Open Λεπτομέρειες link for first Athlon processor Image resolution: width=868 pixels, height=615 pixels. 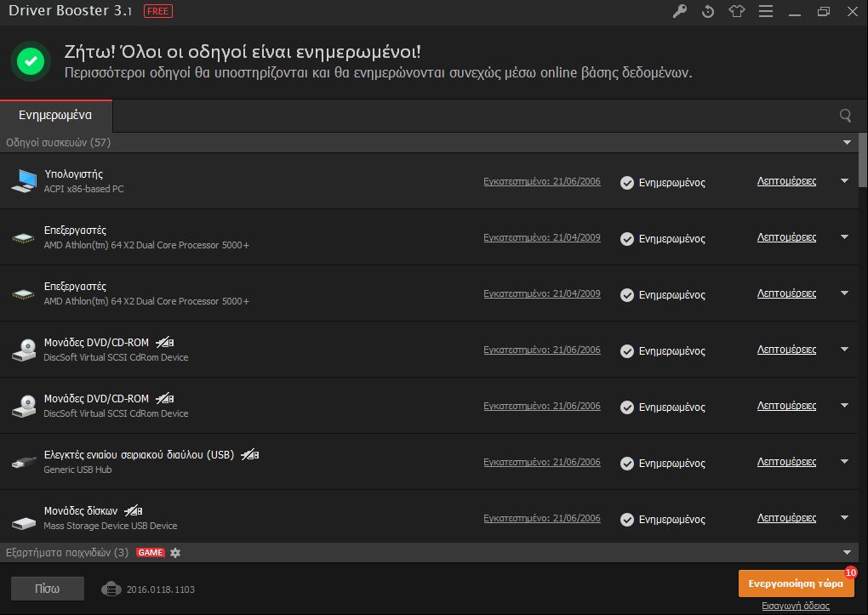786,237
